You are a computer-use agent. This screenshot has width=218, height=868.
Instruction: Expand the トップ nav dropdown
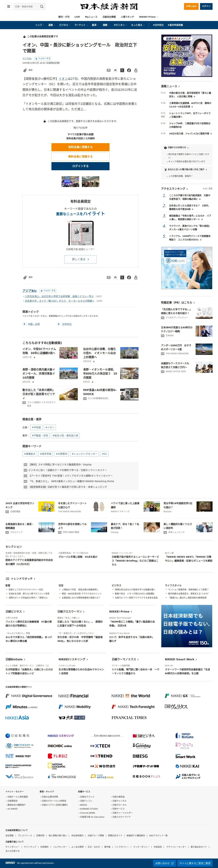[x=40, y=25]
